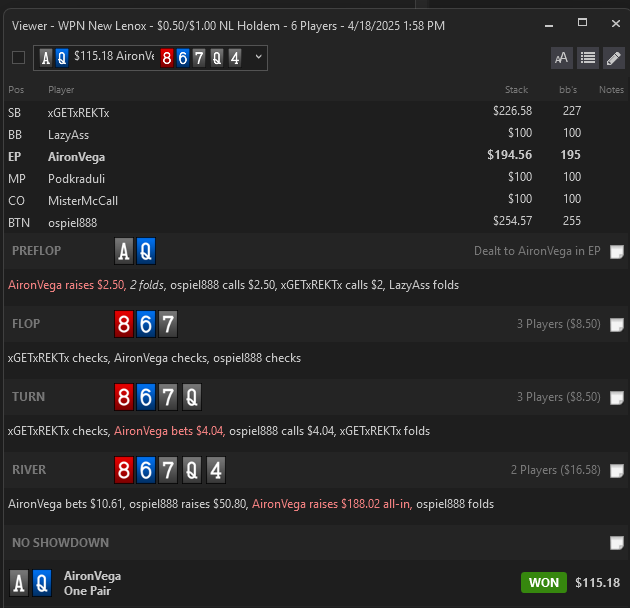Click the RIVER section label
The image size is (630, 608).
pos(29,470)
